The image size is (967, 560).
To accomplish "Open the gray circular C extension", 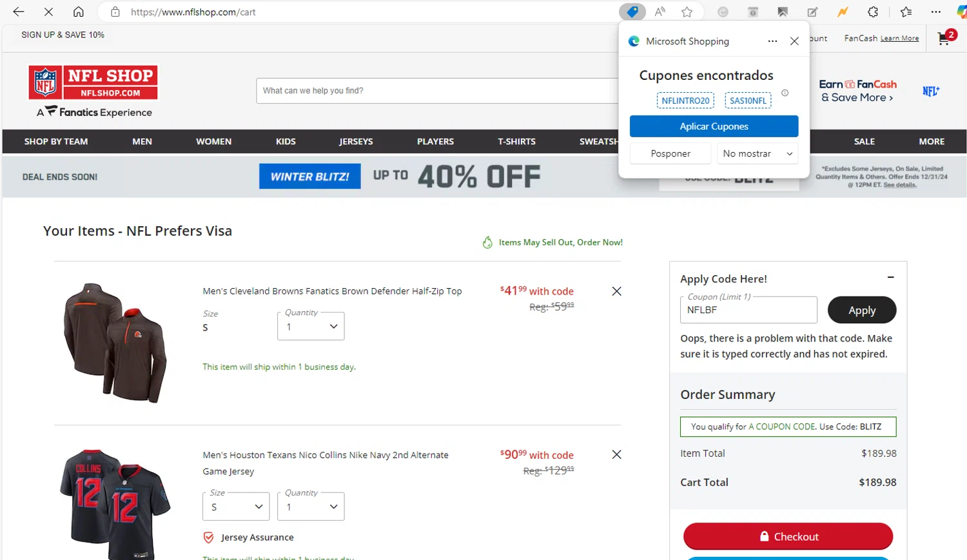I will tap(723, 12).
